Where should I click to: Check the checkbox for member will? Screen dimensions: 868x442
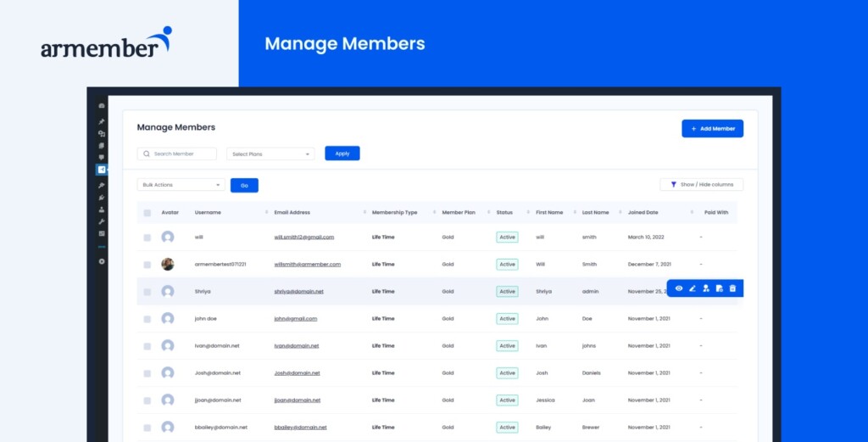[147, 238]
